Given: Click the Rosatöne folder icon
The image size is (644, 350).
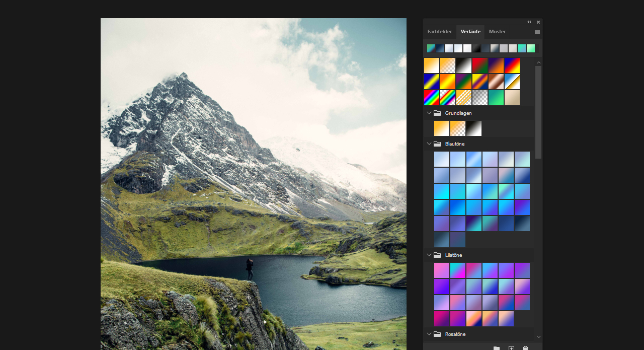Looking at the screenshot, I should coord(437,334).
